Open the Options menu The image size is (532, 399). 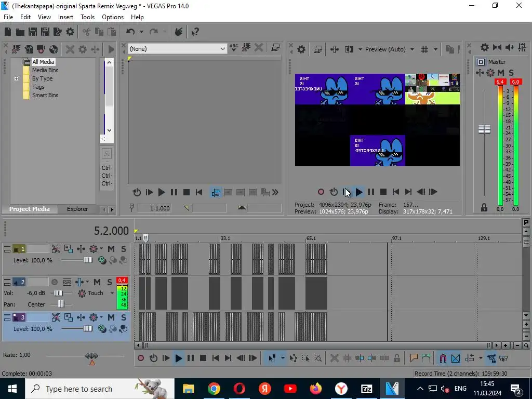pyautogui.click(x=113, y=17)
